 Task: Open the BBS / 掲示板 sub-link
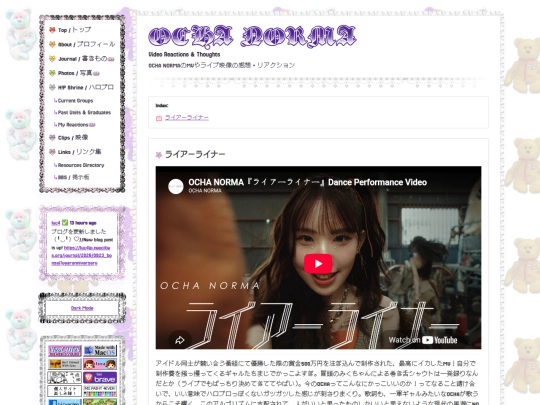pyautogui.click(x=73, y=177)
